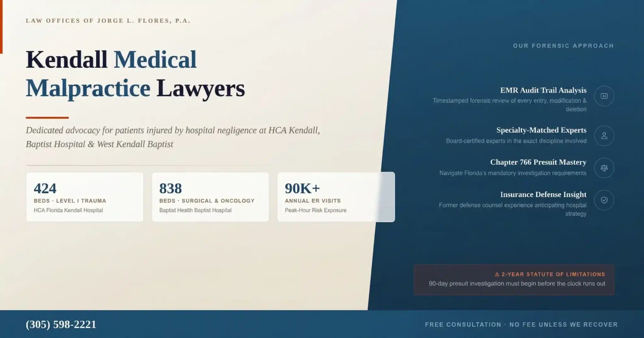The height and width of the screenshot is (338, 644).
Task: Select the Insurance Defense Insight heading
Action: [x=543, y=194]
